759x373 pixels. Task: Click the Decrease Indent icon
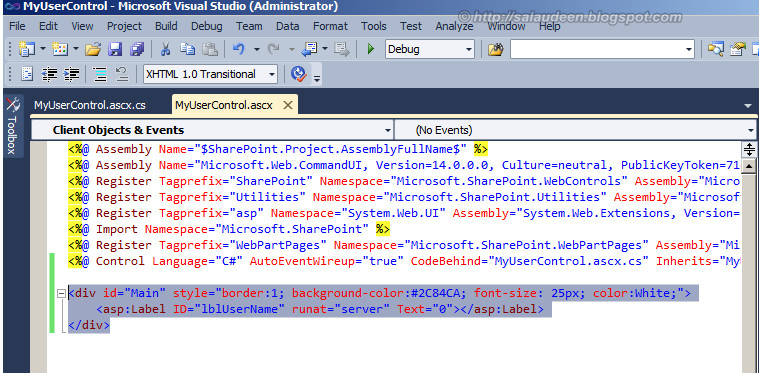49,74
